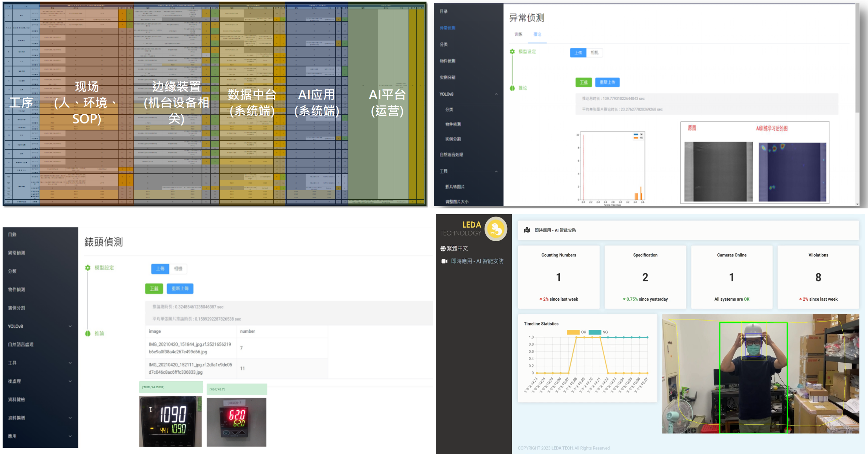This screenshot has width=868, height=454.
Task: Click the green step icon beside 推论
Action: pyautogui.click(x=512, y=88)
